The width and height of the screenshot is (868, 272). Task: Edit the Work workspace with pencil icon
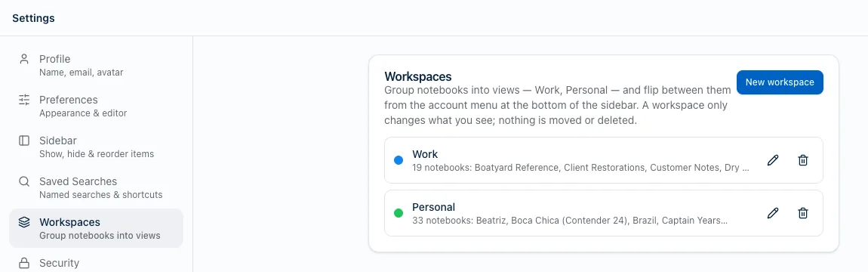773,160
